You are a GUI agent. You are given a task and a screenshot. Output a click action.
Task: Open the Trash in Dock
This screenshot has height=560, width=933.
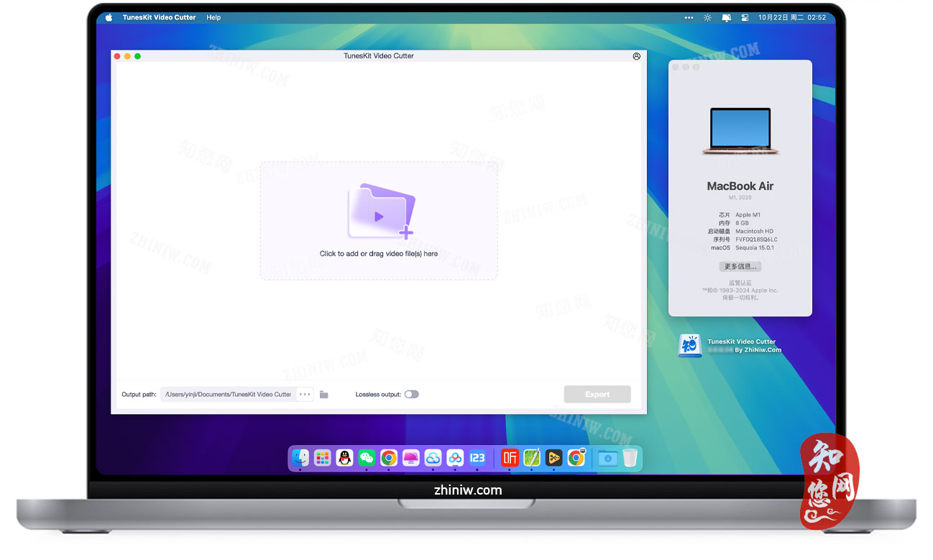tap(630, 458)
